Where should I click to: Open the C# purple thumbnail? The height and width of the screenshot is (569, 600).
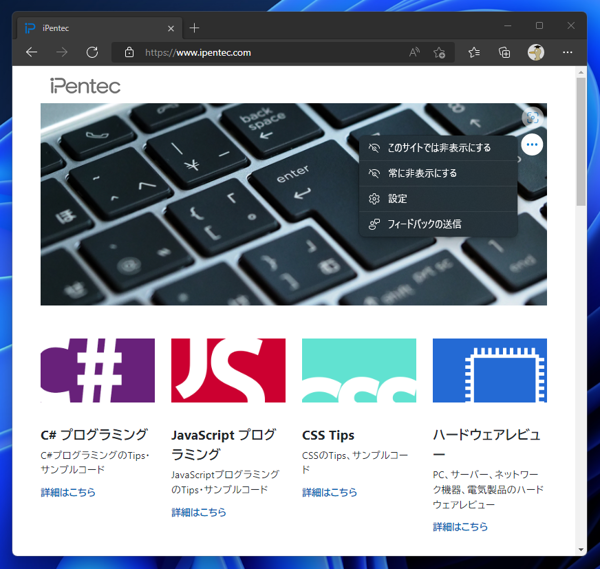tap(98, 370)
